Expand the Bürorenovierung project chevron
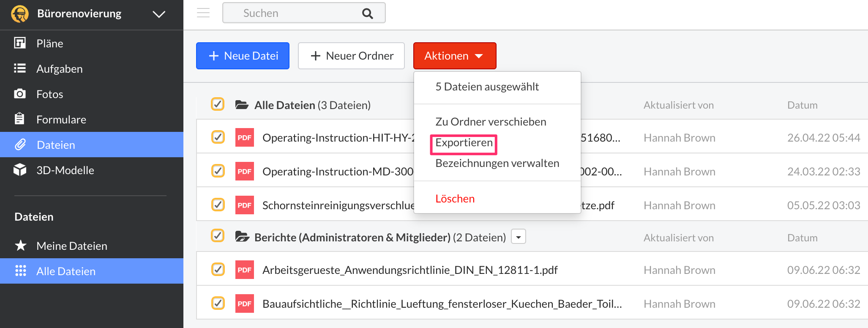868x328 pixels. click(159, 14)
